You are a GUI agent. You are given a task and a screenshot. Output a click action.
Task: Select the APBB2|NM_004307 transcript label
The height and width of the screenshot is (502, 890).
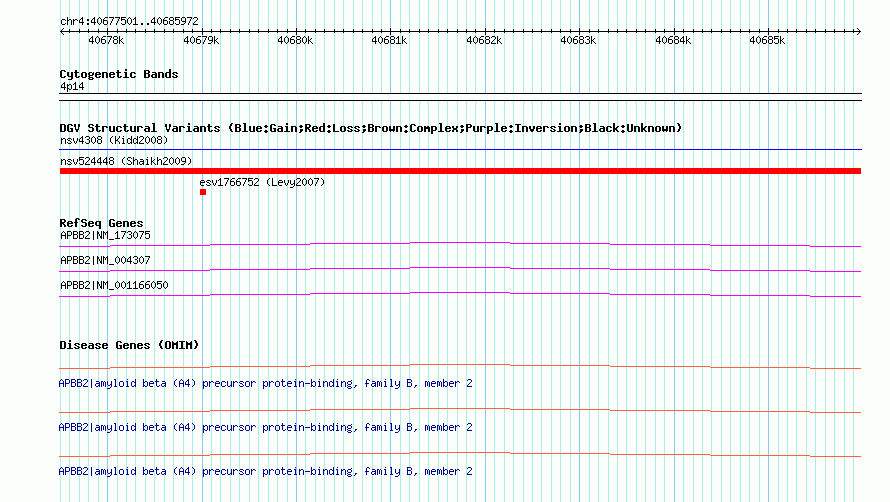[106, 260]
